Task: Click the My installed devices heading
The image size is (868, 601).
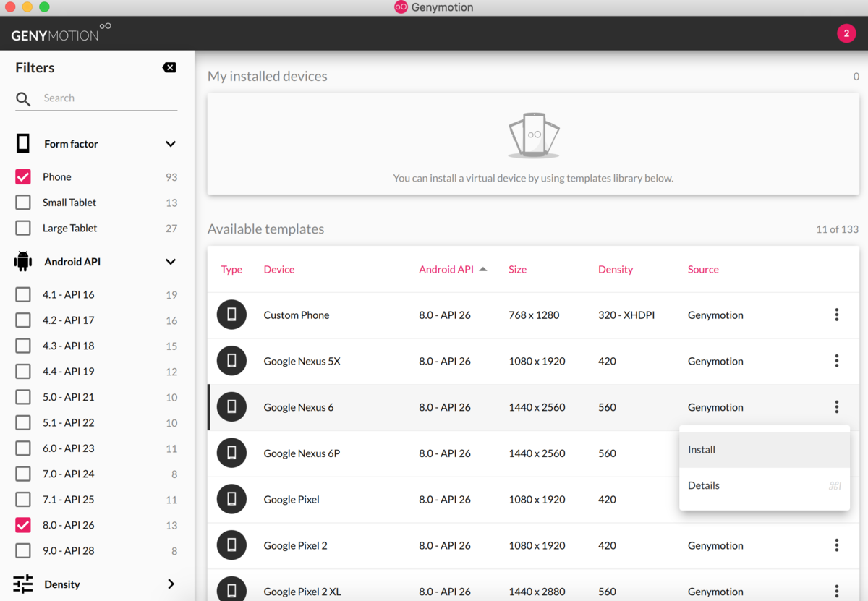Action: 268,76
